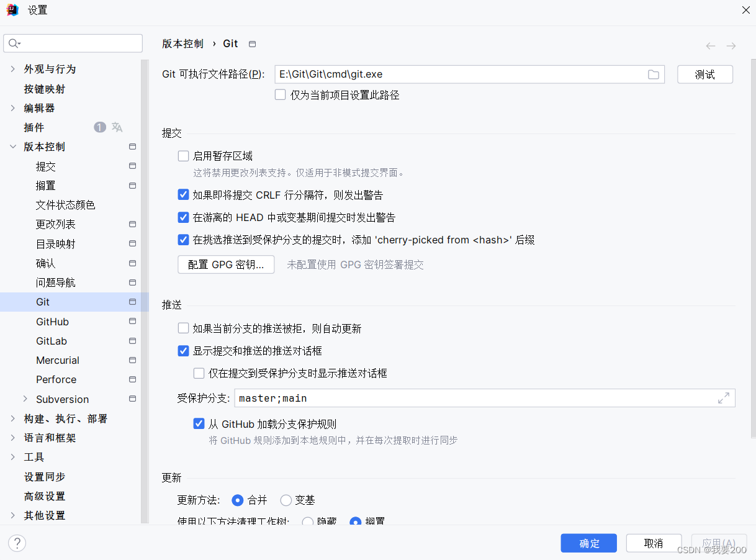Collapse the 版本控制 tree node
The height and width of the screenshot is (560, 756).
[13, 147]
